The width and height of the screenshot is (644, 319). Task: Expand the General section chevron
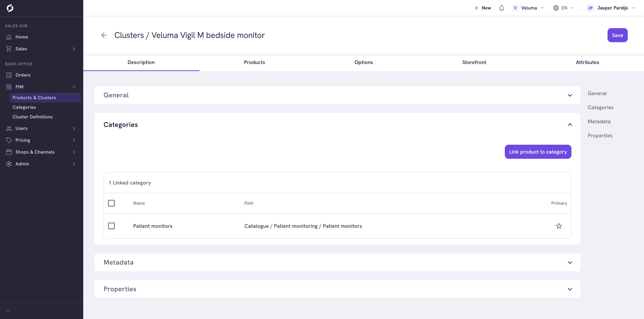point(570,95)
